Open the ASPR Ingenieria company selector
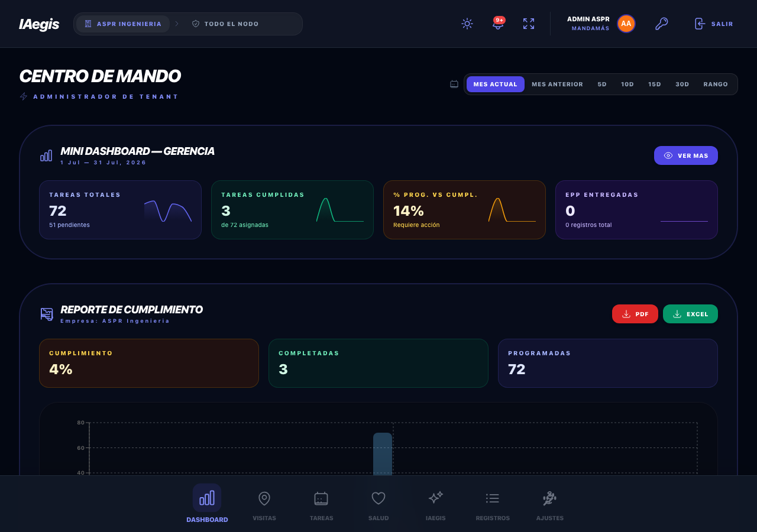 click(x=123, y=24)
